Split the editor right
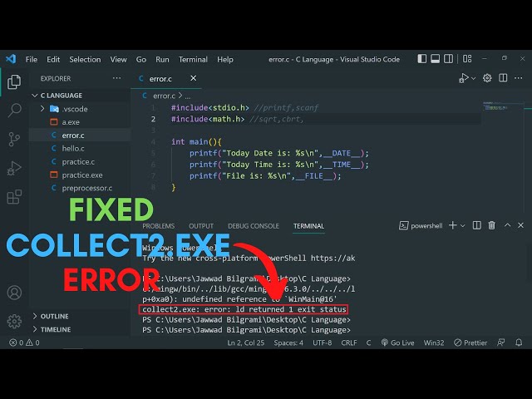This screenshot has height=399, width=532. (x=503, y=78)
